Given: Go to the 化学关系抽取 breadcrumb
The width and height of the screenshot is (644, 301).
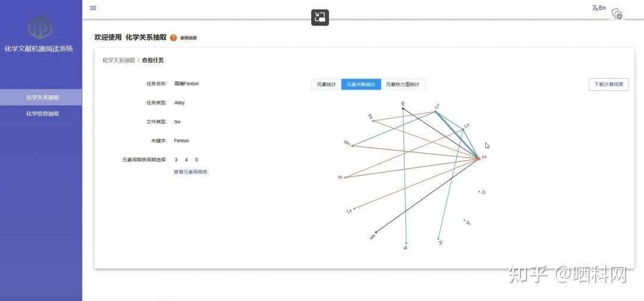Looking at the screenshot, I should point(119,60).
